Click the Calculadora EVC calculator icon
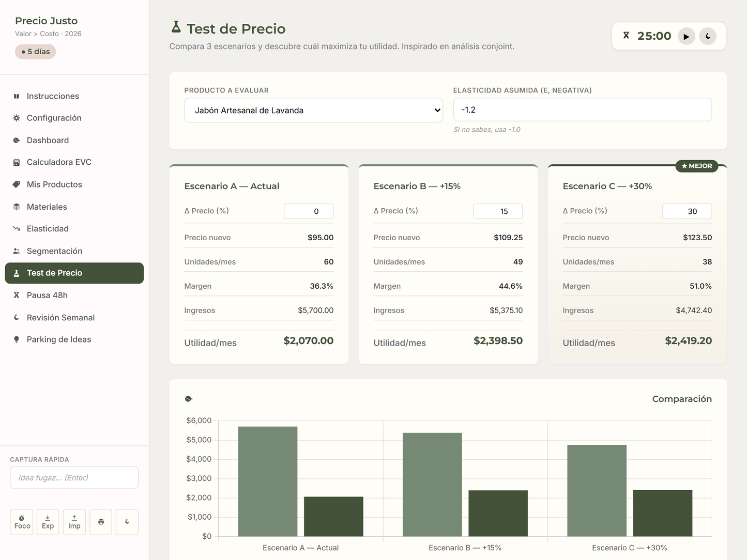 click(17, 162)
